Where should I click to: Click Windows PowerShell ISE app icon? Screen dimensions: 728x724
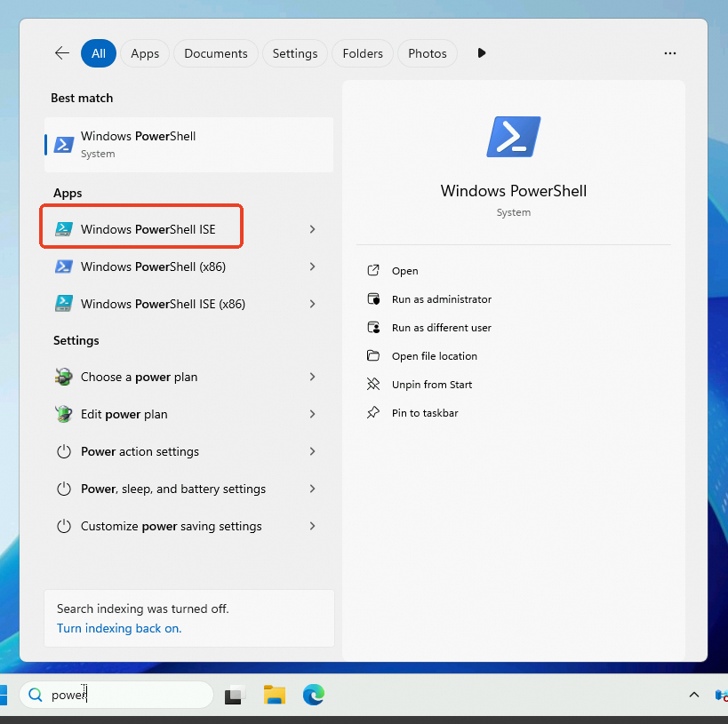(x=64, y=229)
